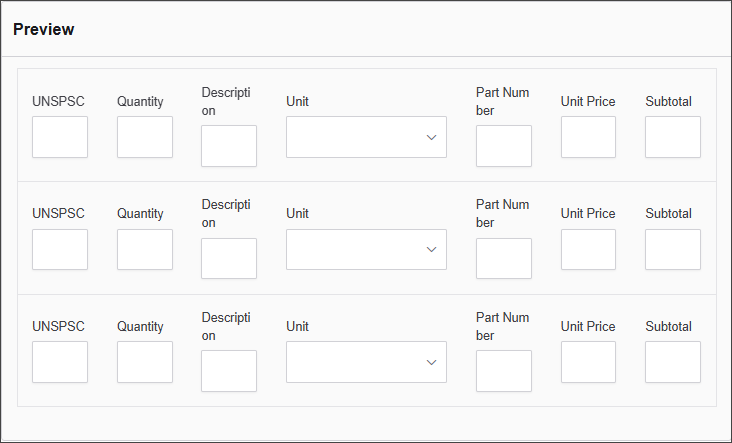Open the Unit dropdown in third row
This screenshot has width=732, height=443.
366,362
